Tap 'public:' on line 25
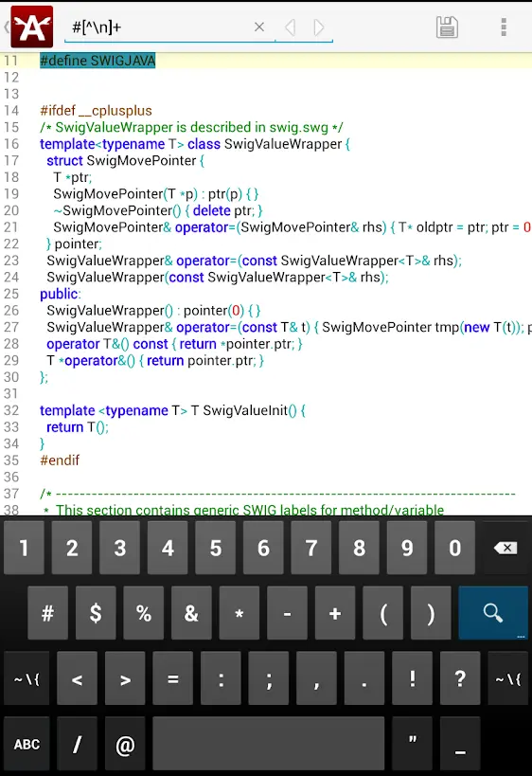The image size is (532, 776). (61, 294)
